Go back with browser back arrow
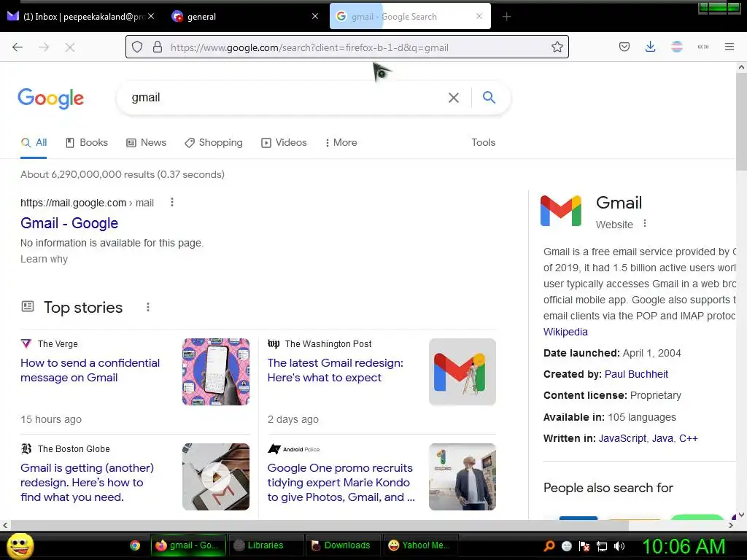747x560 pixels. coord(18,47)
